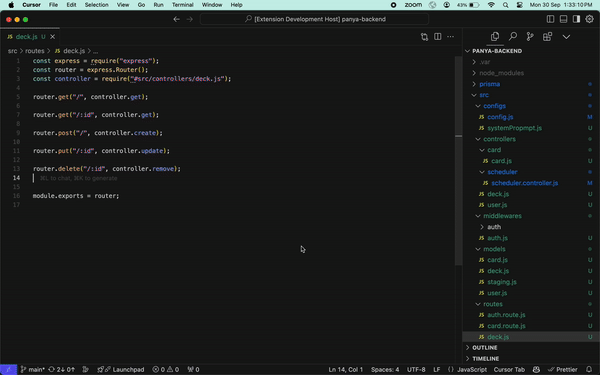Open card.route.js file
The height and width of the screenshot is (375, 600).
531,326
